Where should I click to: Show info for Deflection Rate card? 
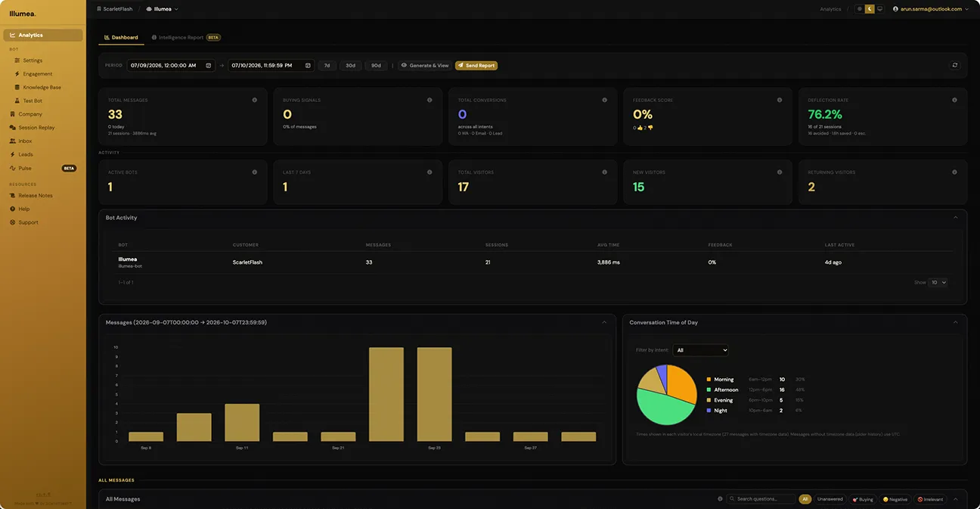(x=954, y=100)
